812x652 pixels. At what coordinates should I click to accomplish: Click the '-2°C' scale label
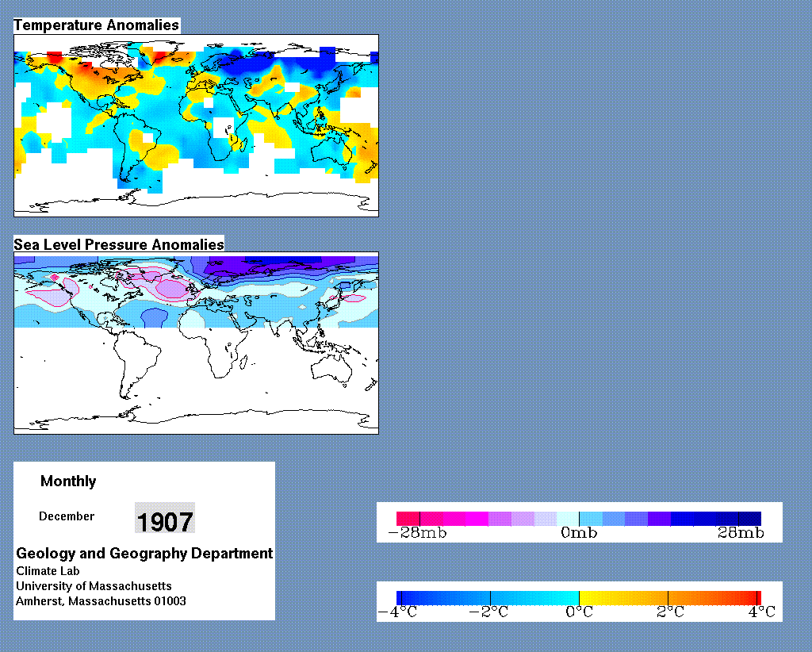pos(488,612)
